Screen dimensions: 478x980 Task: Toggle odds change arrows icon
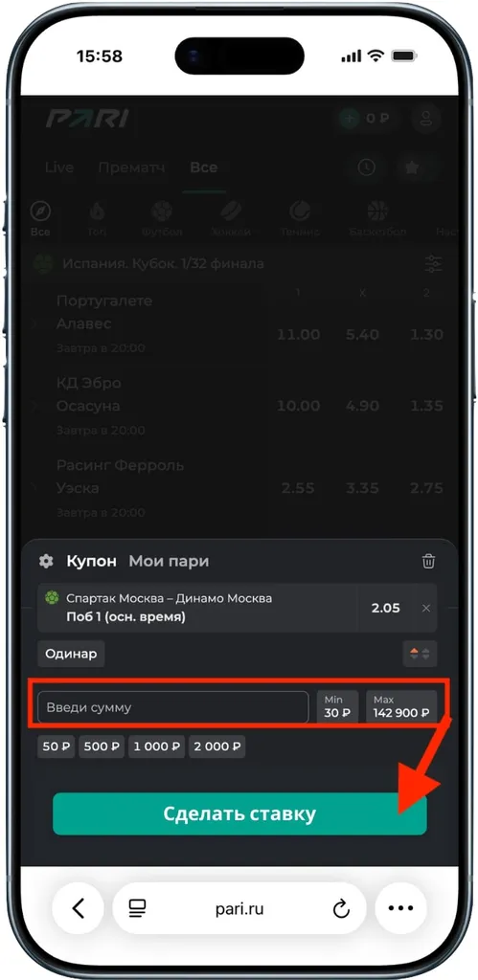pos(420,655)
